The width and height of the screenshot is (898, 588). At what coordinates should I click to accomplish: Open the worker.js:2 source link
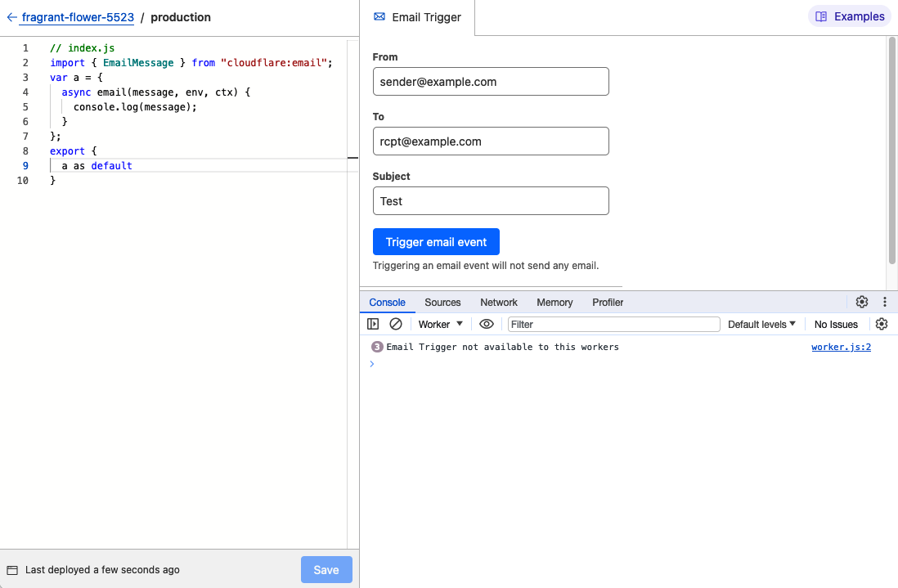(x=842, y=347)
